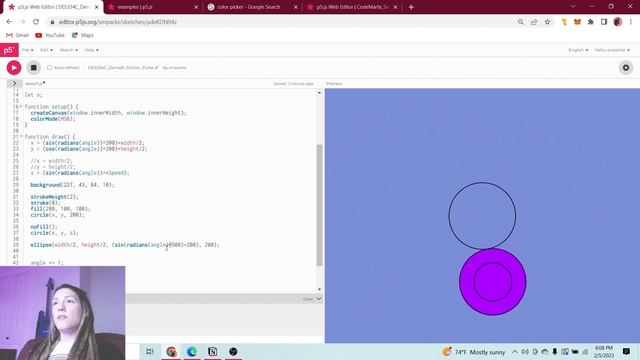The image size is (640, 360).
Task: Open the sketch author link after 'by'
Action: coord(178,68)
